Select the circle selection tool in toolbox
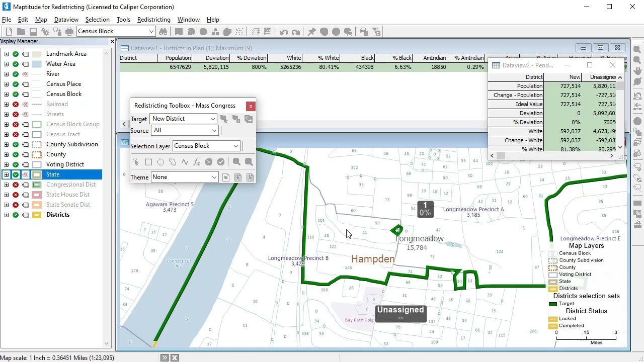644x362 pixels. (x=160, y=162)
